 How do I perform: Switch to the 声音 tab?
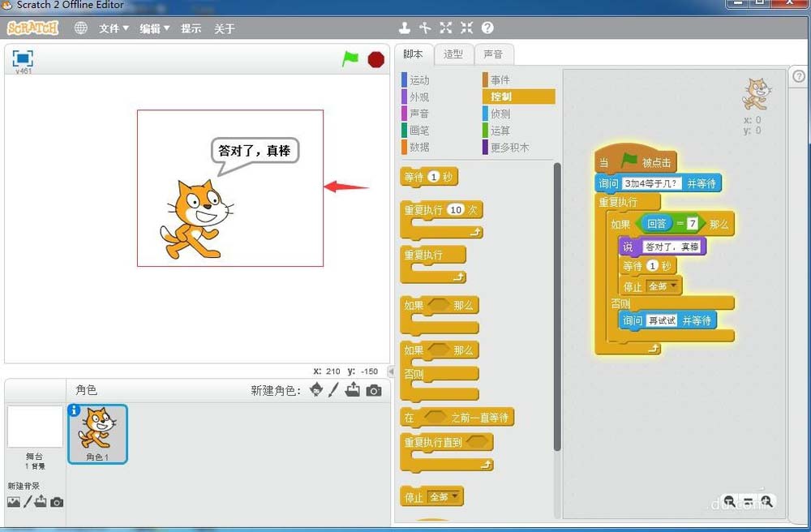(x=493, y=54)
